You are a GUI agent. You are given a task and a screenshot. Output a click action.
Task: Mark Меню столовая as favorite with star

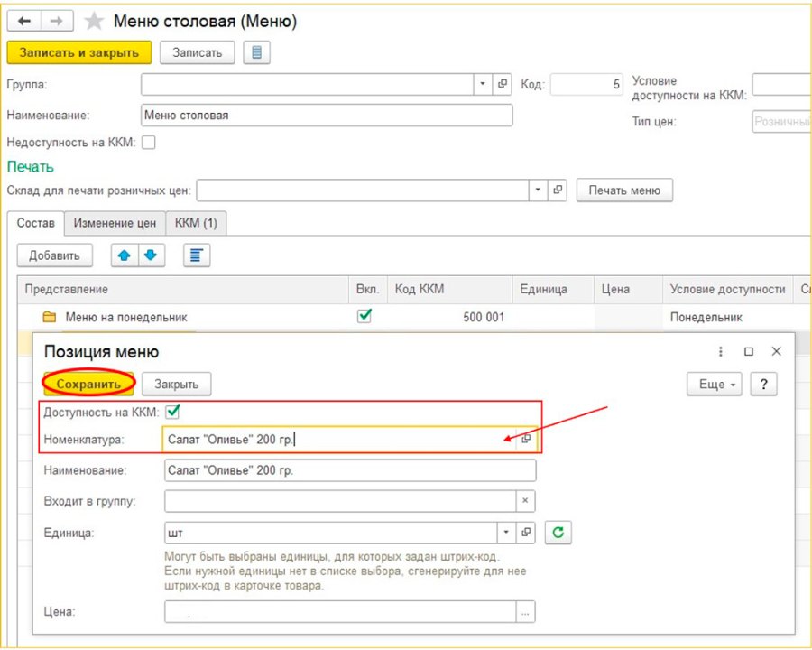tap(94, 22)
